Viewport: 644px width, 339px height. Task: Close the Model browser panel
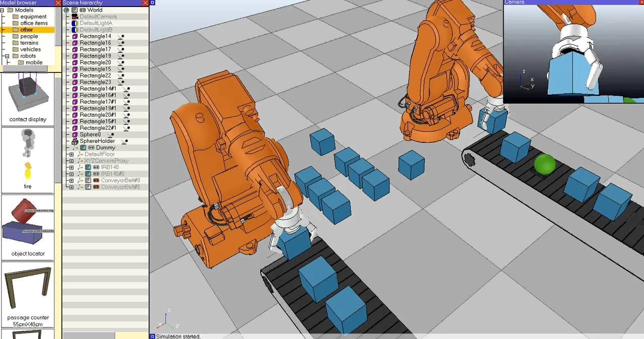coord(58,3)
